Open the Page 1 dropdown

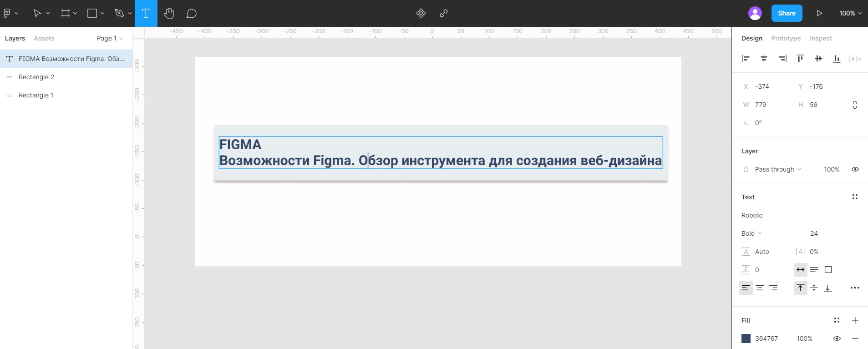[x=110, y=38]
